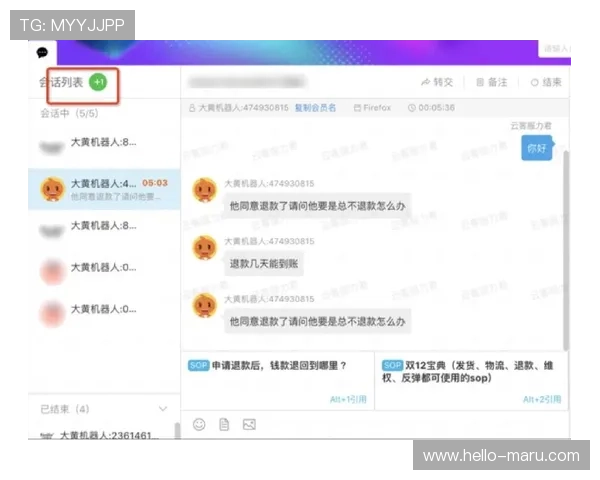Click the 转交 transfer button
The image size is (600, 480).
(x=437, y=82)
